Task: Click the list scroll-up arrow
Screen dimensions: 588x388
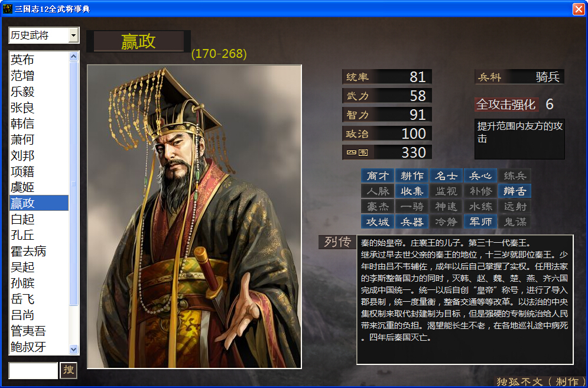Action: (x=73, y=57)
